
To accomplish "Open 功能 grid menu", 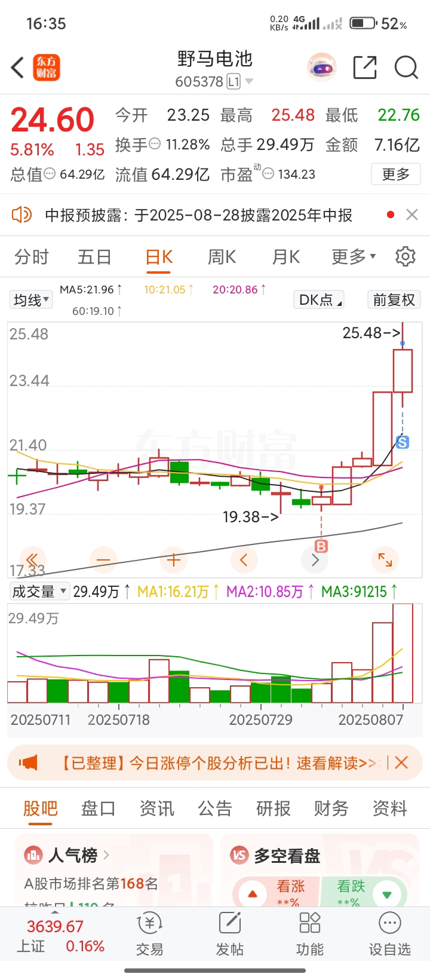I will [310, 934].
